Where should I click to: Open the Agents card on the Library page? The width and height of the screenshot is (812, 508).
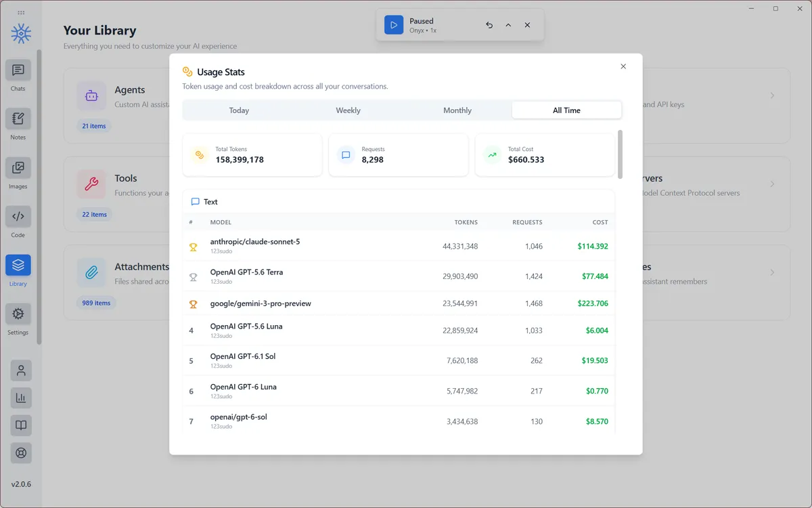116,106
